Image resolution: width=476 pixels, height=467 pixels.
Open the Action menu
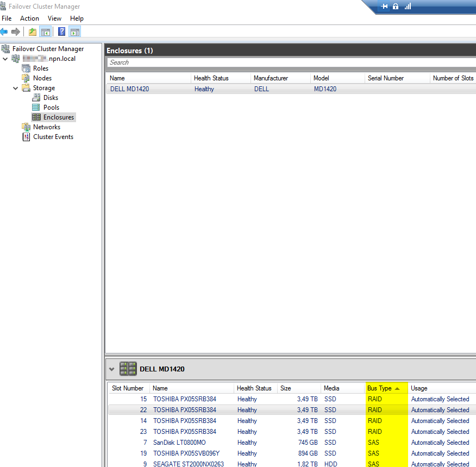[x=29, y=18]
